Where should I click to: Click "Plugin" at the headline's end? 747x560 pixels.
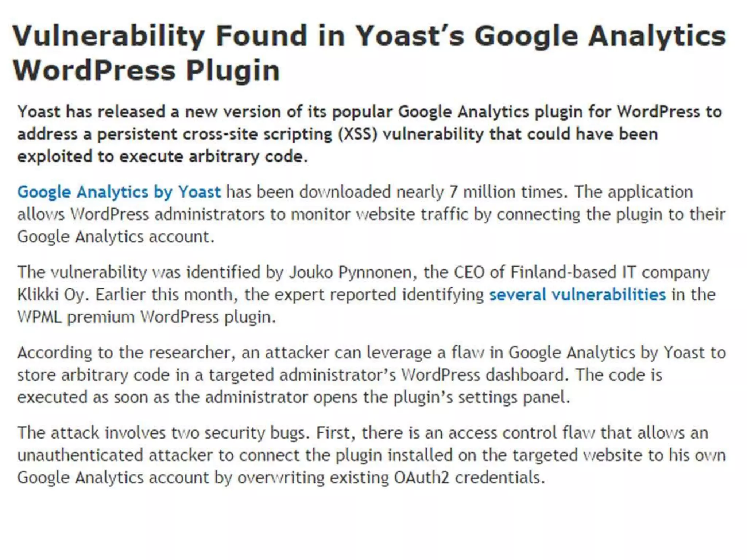tap(233, 70)
